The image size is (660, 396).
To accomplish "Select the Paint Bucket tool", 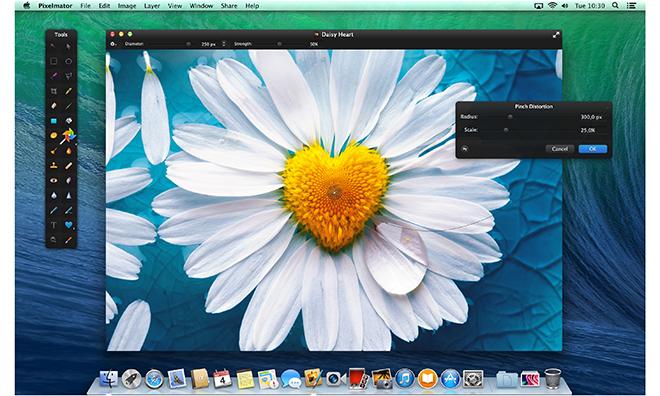I will coord(69,121).
